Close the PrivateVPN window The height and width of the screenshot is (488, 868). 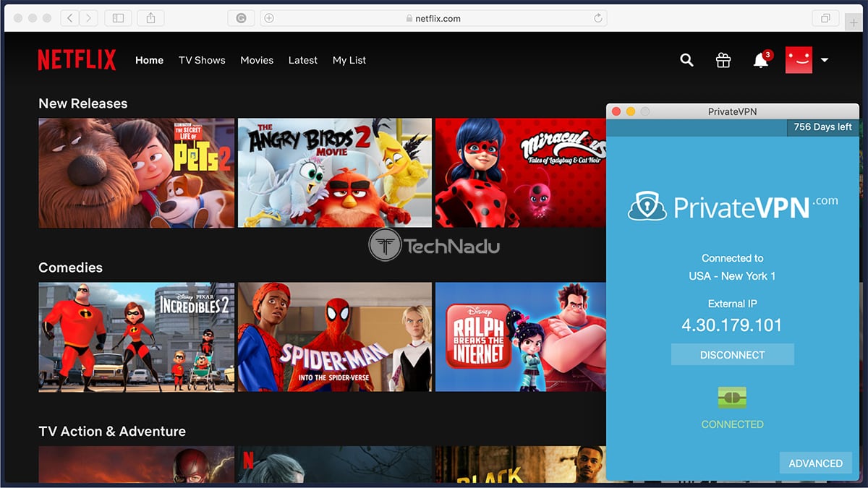pyautogui.click(x=616, y=111)
